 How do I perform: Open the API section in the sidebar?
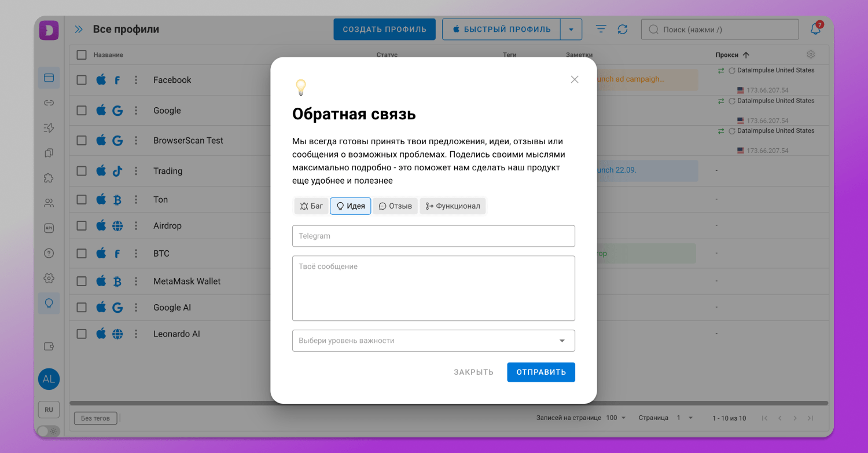click(49, 228)
